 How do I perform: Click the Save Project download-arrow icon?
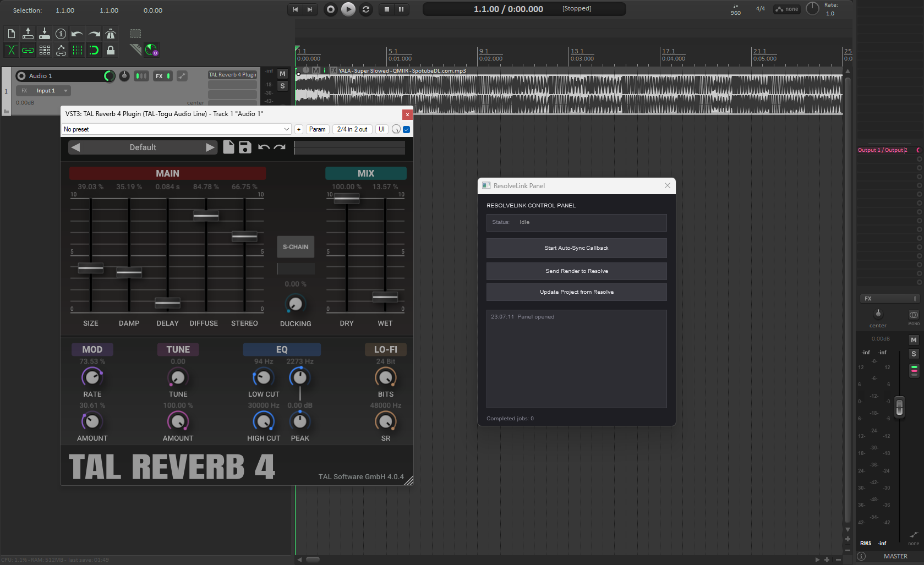[x=45, y=34]
